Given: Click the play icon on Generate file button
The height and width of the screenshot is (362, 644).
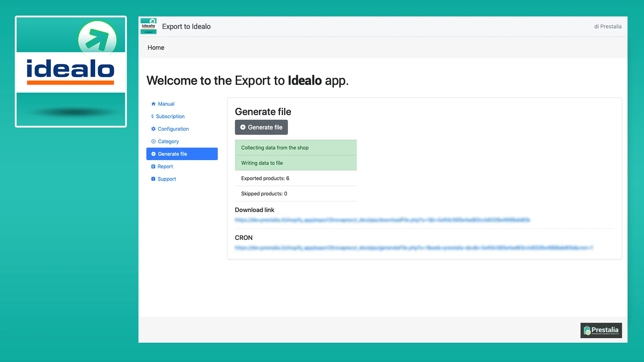Looking at the screenshot, I should (x=243, y=127).
